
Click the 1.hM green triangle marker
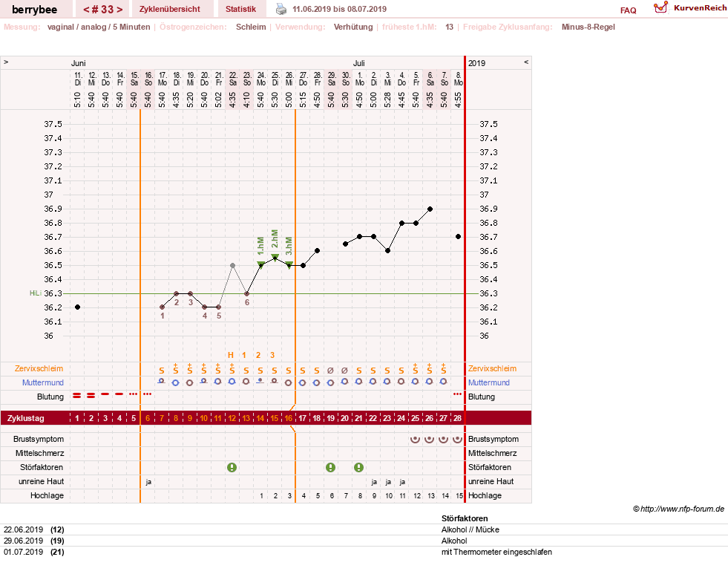tap(261, 265)
